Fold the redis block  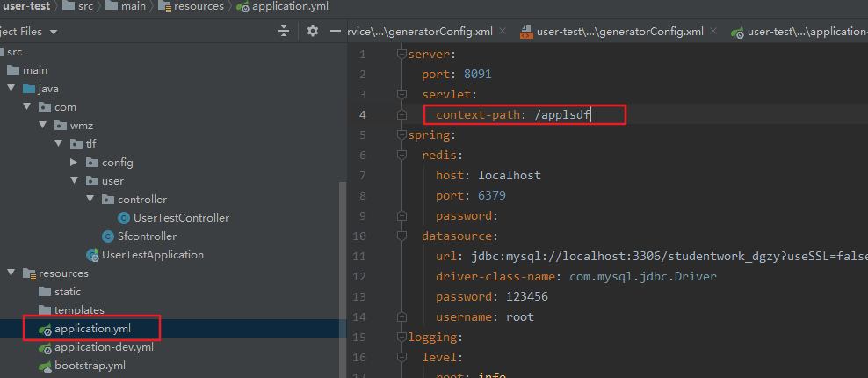tap(401, 156)
